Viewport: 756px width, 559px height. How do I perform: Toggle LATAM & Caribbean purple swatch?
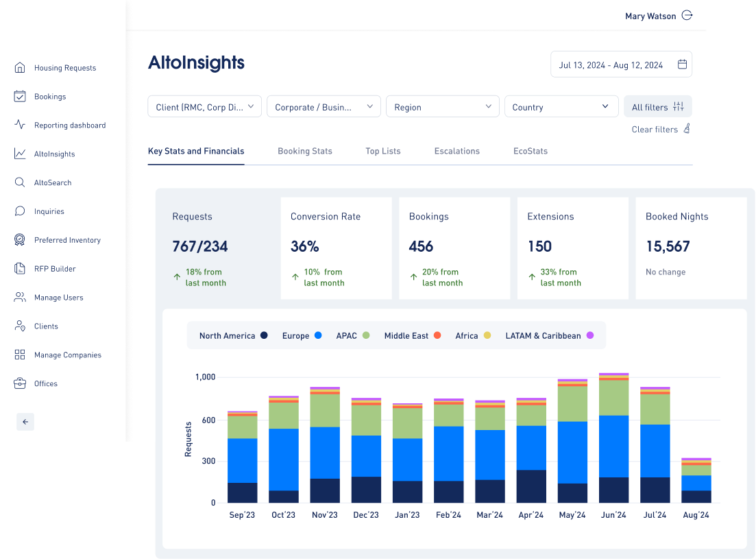pos(589,335)
